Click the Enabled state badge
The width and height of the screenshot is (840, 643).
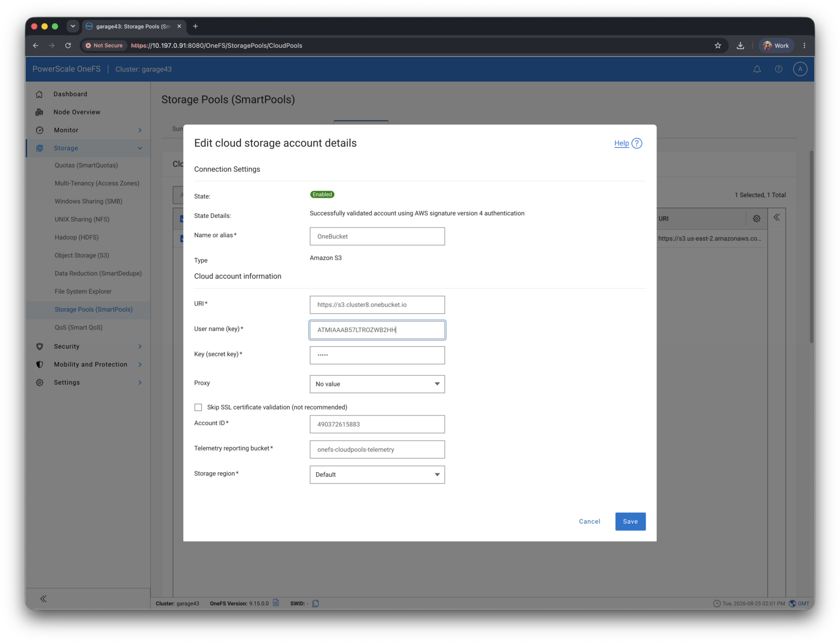tap(322, 194)
